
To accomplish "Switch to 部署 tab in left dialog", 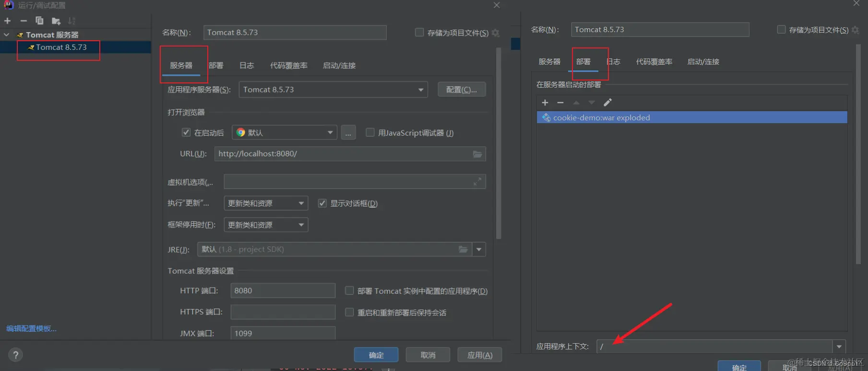I will tap(216, 65).
